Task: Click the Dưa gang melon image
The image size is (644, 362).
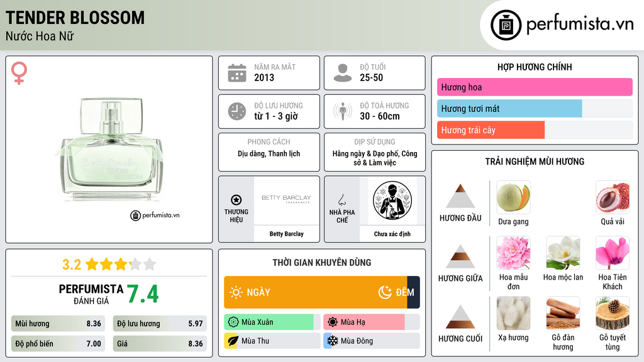Action: click(513, 197)
